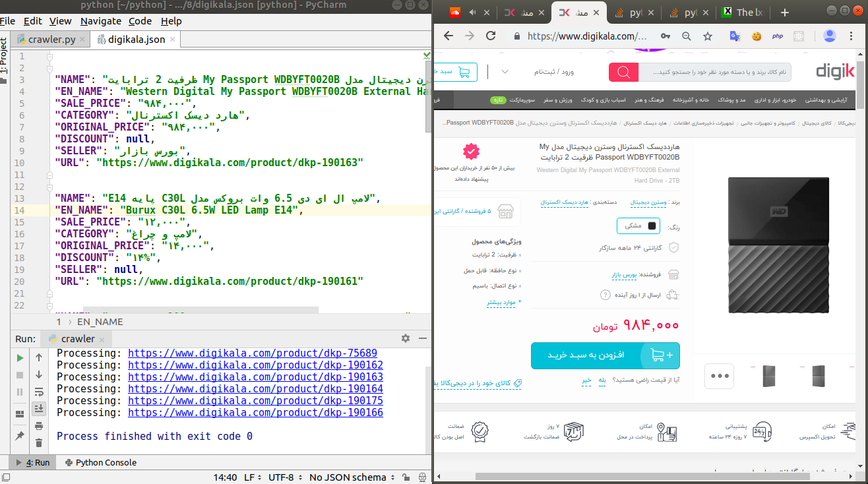Click the pink search button on digikala

coord(623,72)
